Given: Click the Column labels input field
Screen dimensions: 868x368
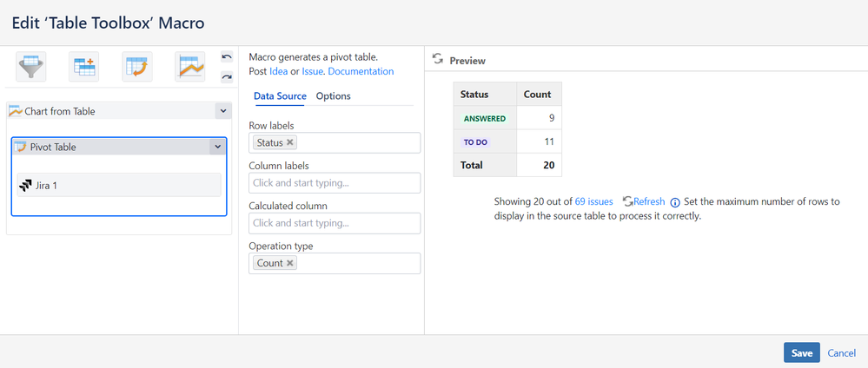Looking at the screenshot, I should 335,183.
